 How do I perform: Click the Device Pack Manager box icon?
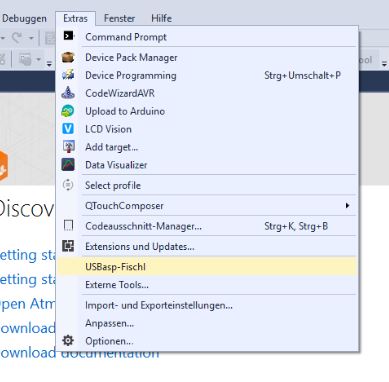68,57
